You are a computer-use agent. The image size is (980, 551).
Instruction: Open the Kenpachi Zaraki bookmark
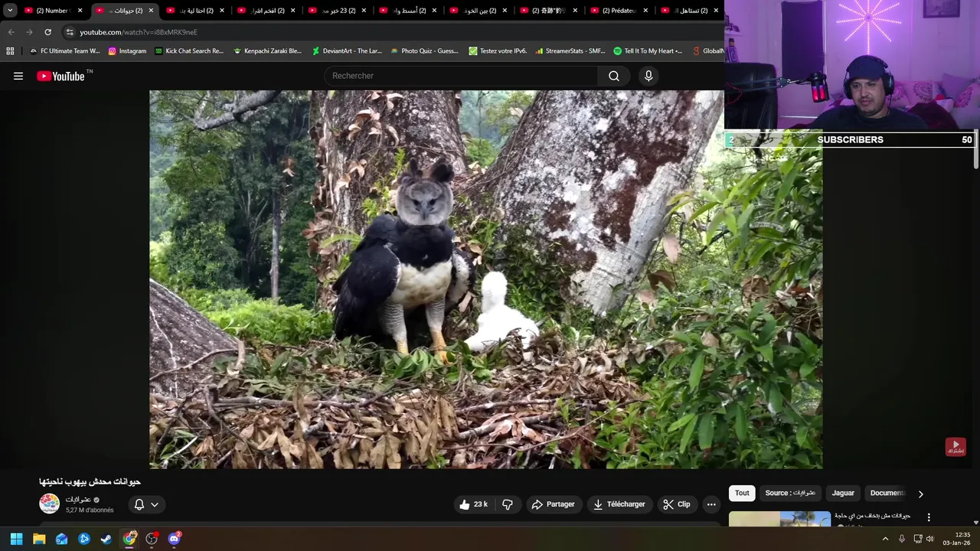click(267, 51)
